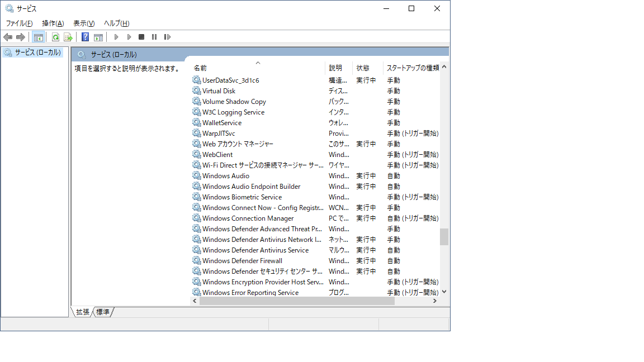The width and height of the screenshot is (644, 362).
Task: Click the 手動 (トリガー開始) startup type of WebClient
Action: point(413,154)
